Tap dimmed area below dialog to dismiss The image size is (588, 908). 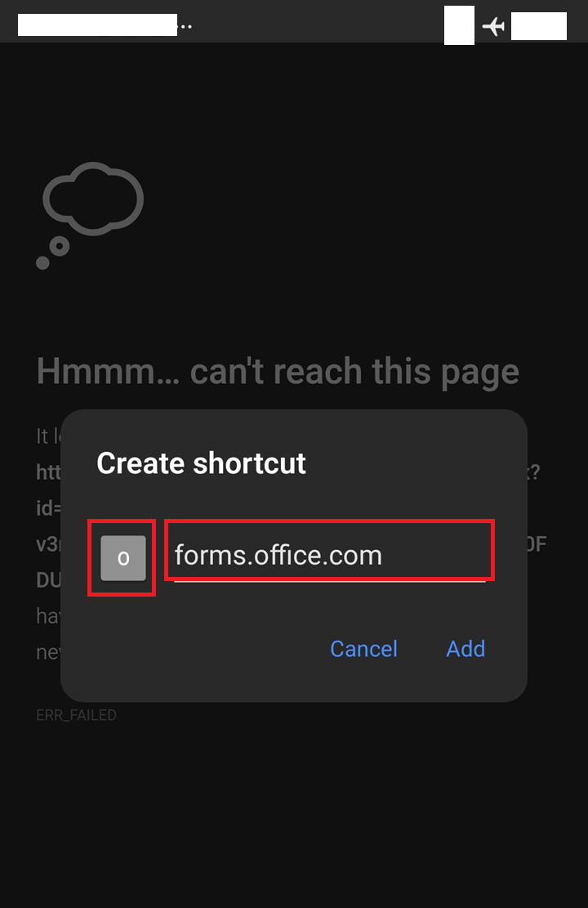point(294,811)
